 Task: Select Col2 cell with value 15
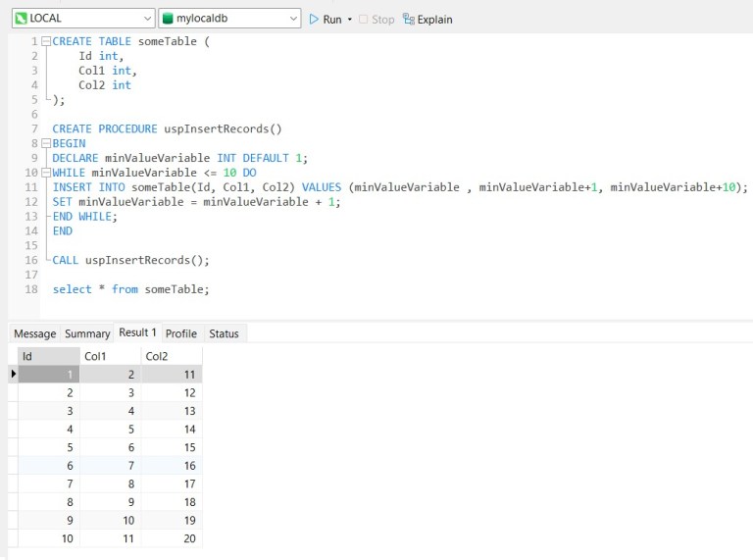coord(172,447)
